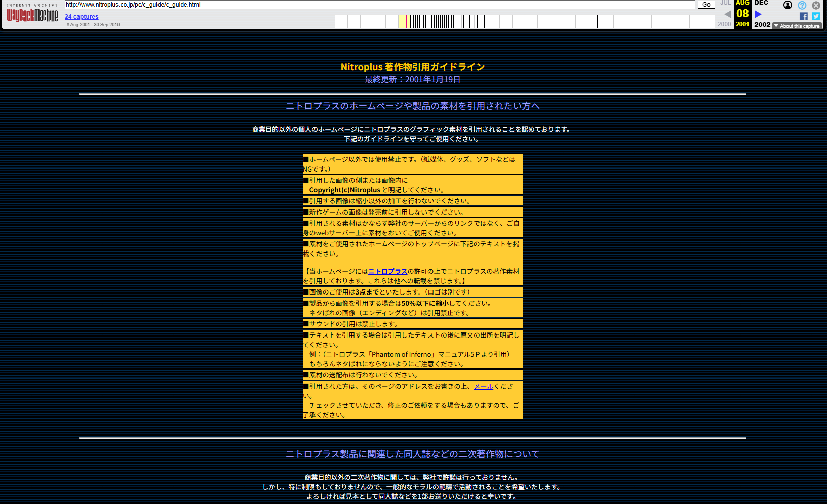This screenshot has height=504, width=827.
Task: Click the 画像のご使用は3点まで row
Action: 413,292
